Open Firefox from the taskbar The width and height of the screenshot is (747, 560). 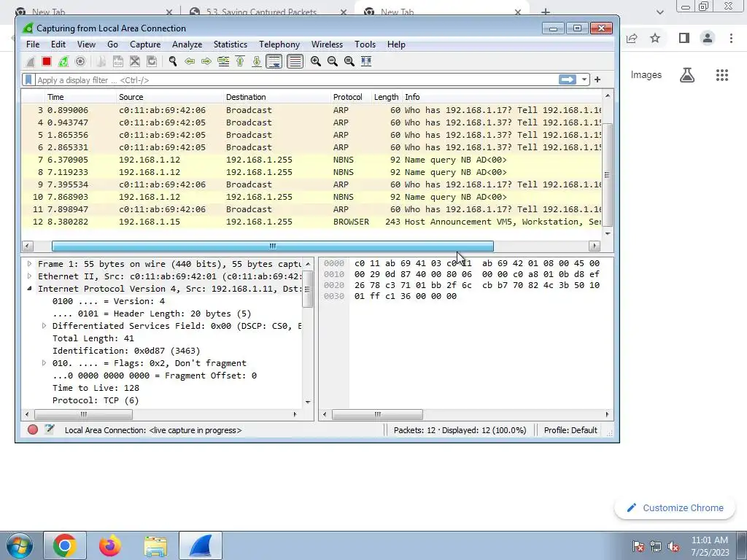[110, 545]
